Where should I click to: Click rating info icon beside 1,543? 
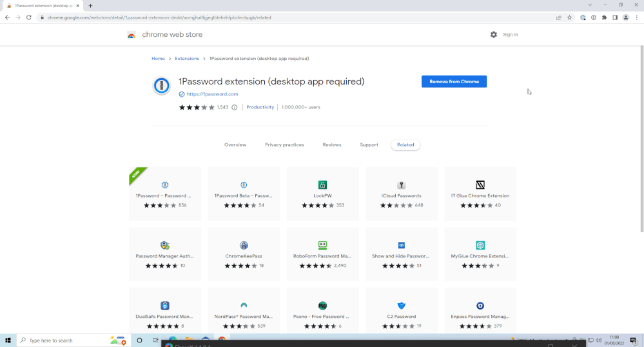(x=235, y=108)
